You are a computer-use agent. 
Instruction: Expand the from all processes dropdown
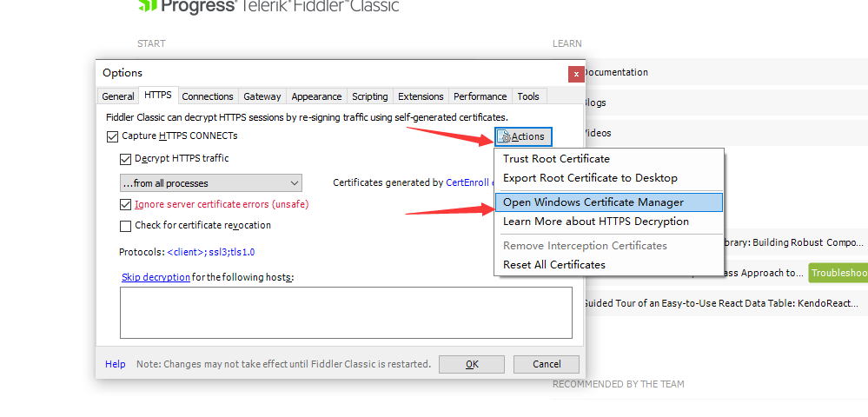point(211,183)
